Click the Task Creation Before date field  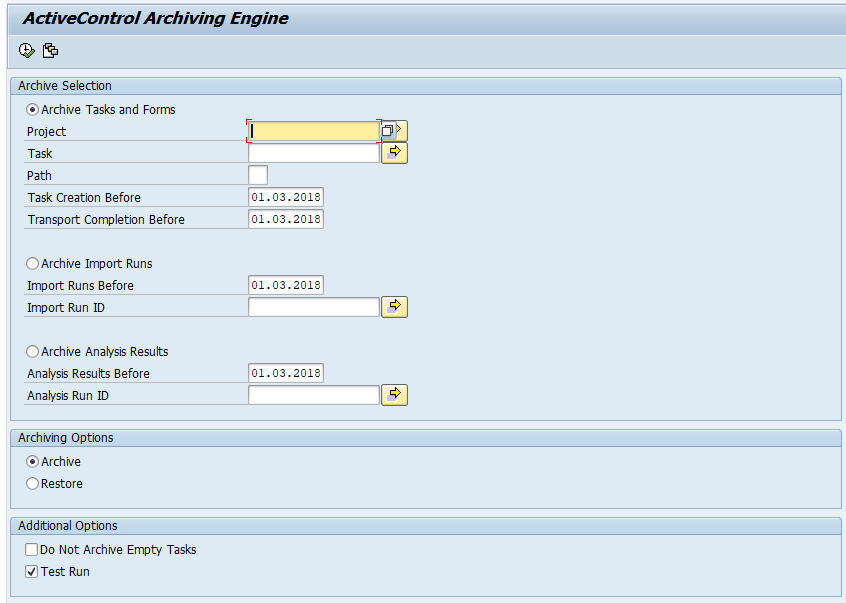click(286, 197)
